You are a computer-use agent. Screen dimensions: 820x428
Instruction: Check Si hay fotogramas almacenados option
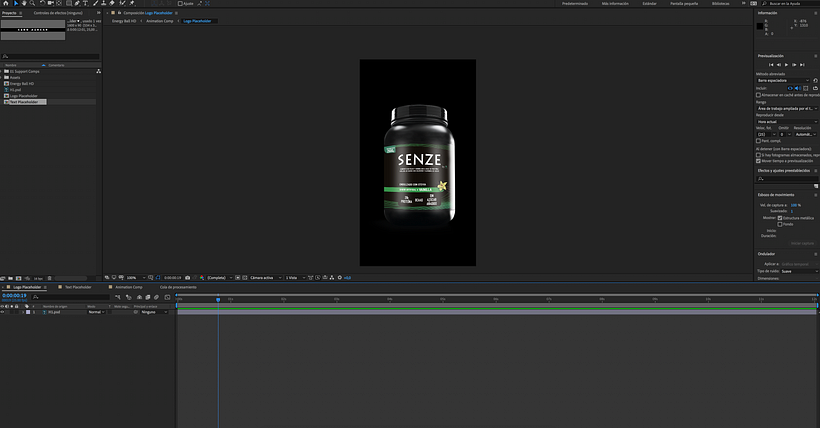click(x=758, y=155)
